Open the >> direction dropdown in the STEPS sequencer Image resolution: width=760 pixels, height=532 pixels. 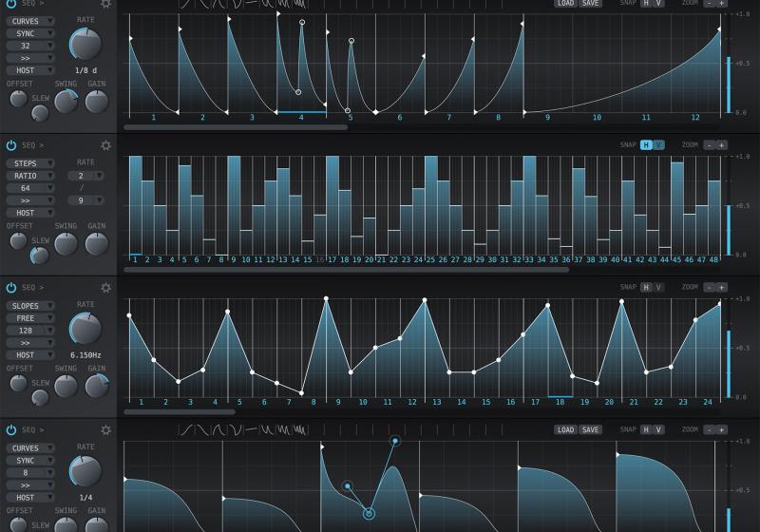(x=30, y=200)
